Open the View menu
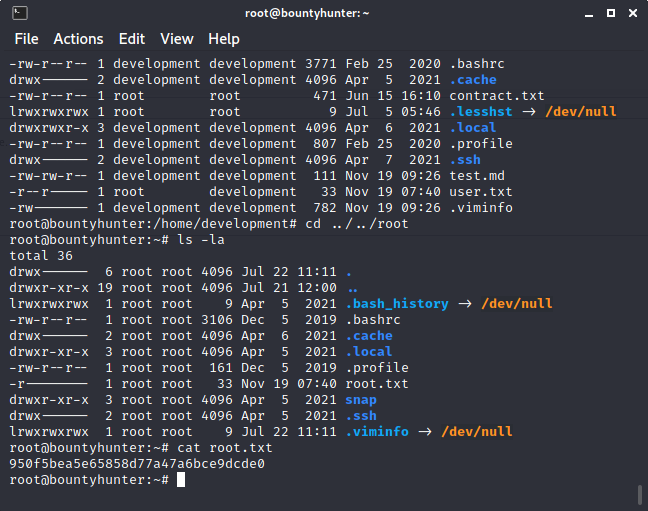The height and width of the screenshot is (511, 648). click(177, 39)
